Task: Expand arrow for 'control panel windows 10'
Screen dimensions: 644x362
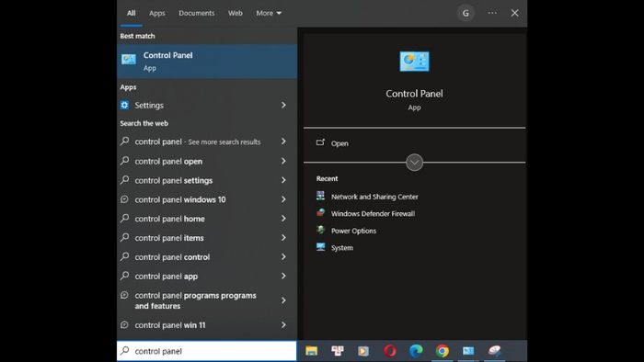Action: 283,199
